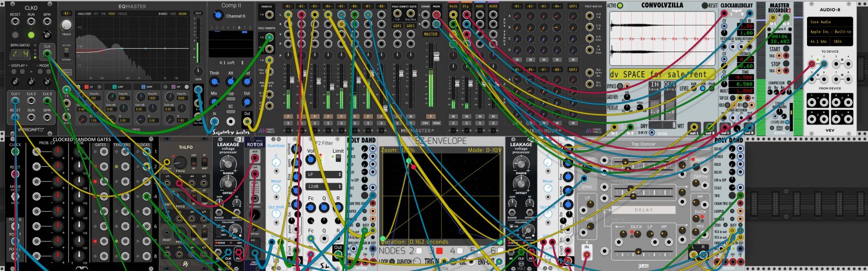
Task: Click the CLKD CLK 2 output jack
Action: 31,100
